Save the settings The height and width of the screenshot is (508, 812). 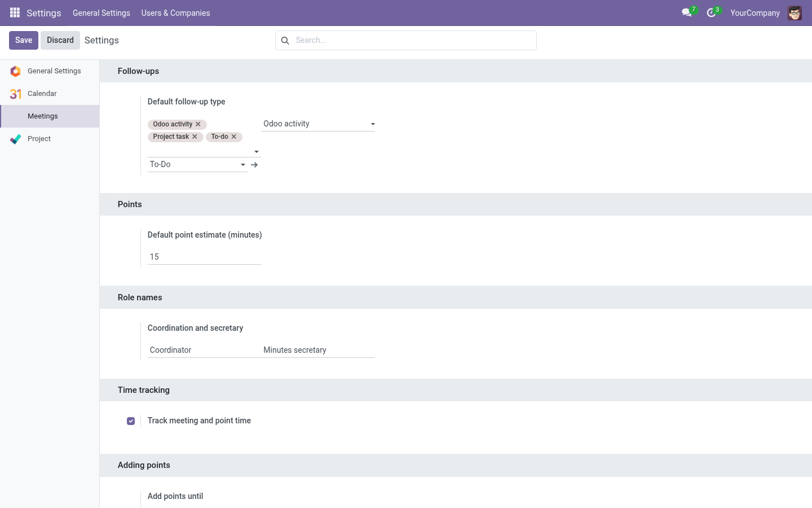(x=24, y=40)
